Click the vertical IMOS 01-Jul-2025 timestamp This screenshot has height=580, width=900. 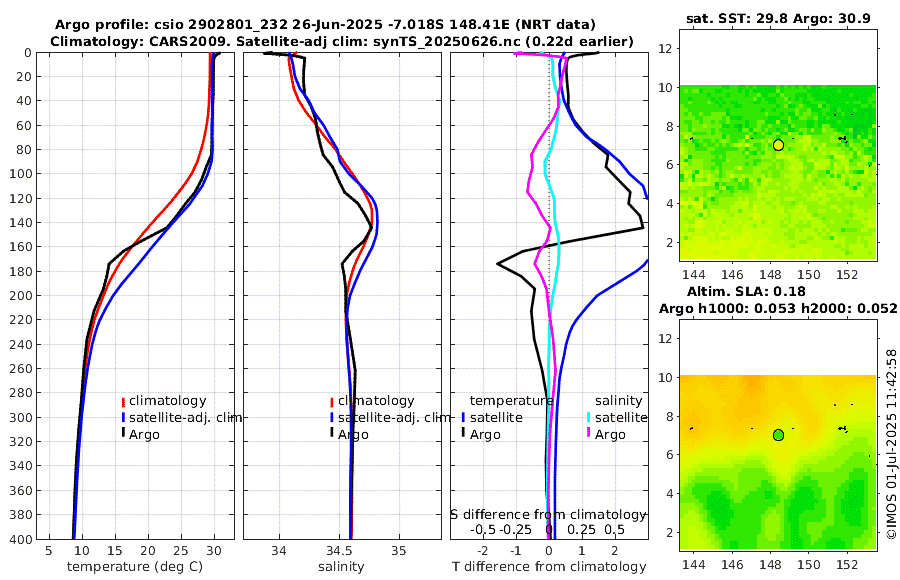pyautogui.click(x=891, y=444)
